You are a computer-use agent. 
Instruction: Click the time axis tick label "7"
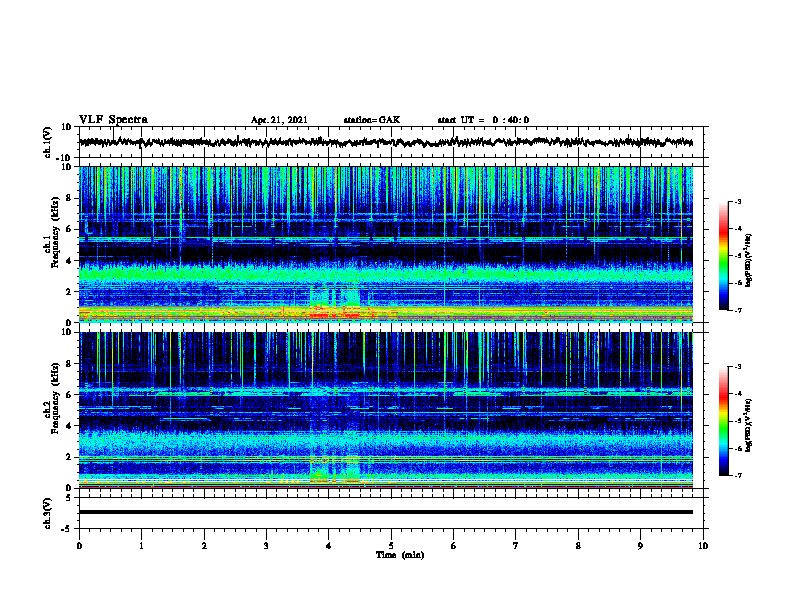516,546
